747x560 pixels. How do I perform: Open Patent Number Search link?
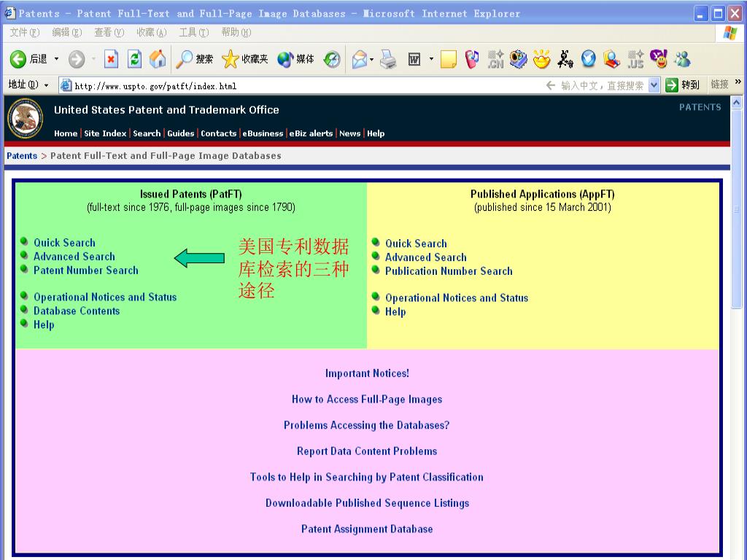86,271
